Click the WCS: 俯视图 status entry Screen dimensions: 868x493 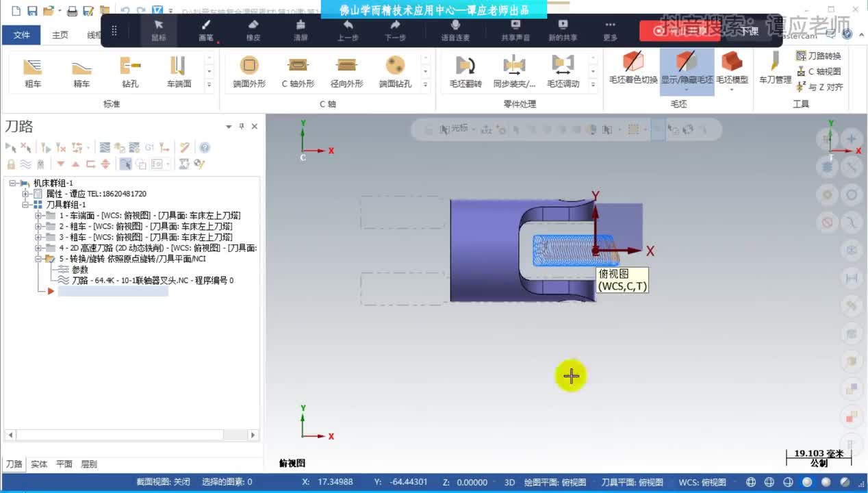703,482
